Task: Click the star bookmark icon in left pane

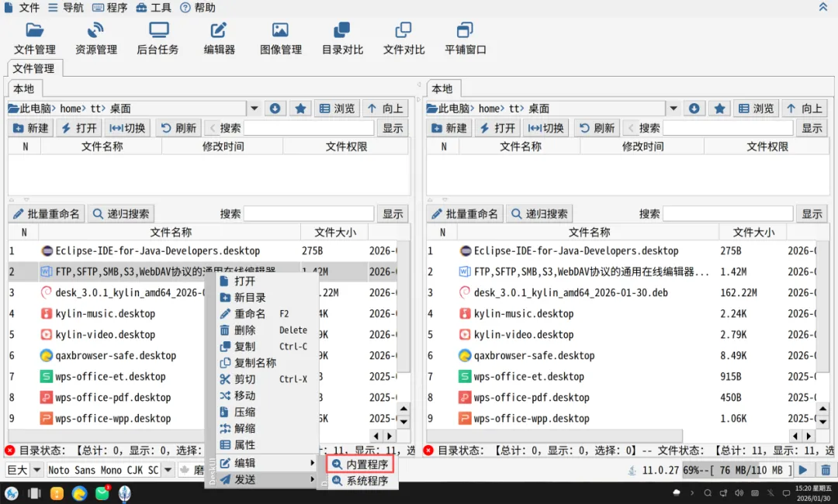Action: pyautogui.click(x=300, y=109)
